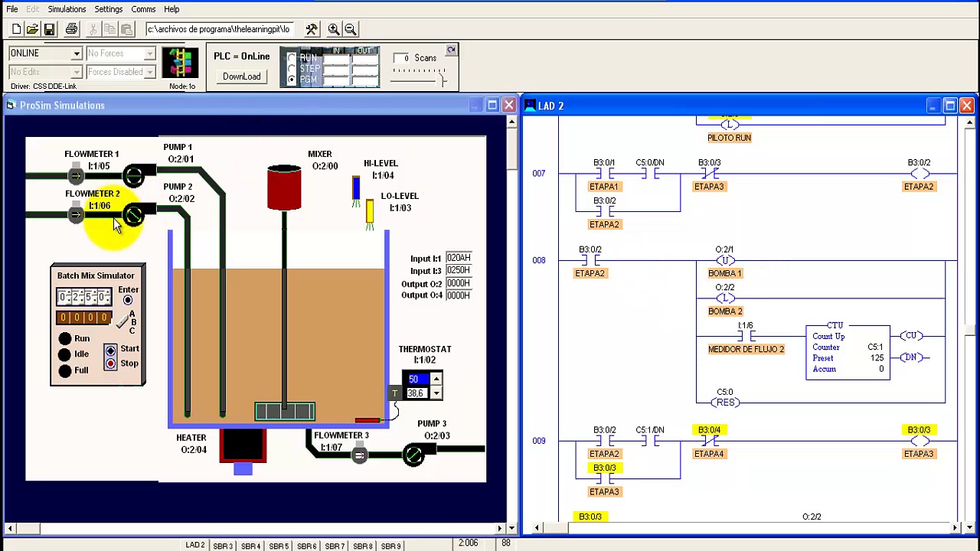Click the blue Hi-Level sensor

click(356, 189)
